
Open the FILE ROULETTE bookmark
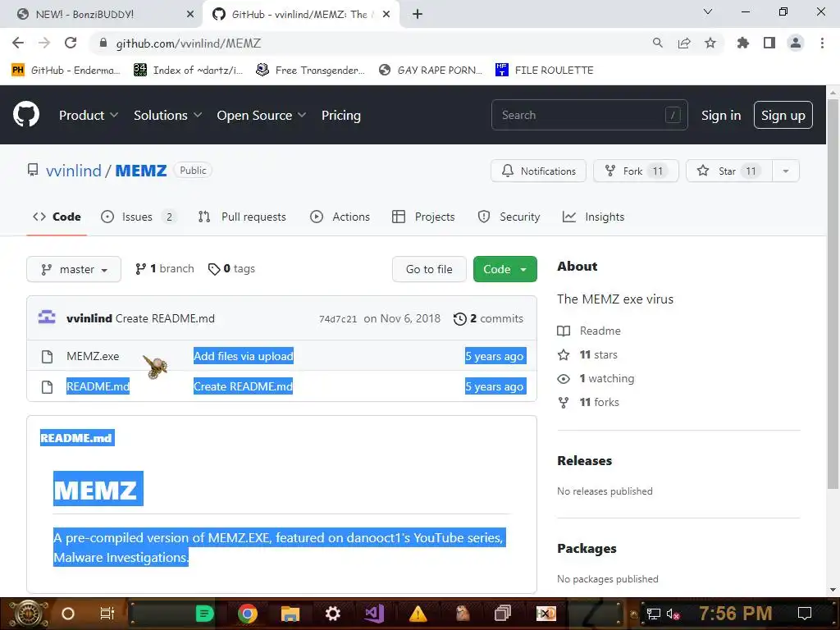pos(545,71)
